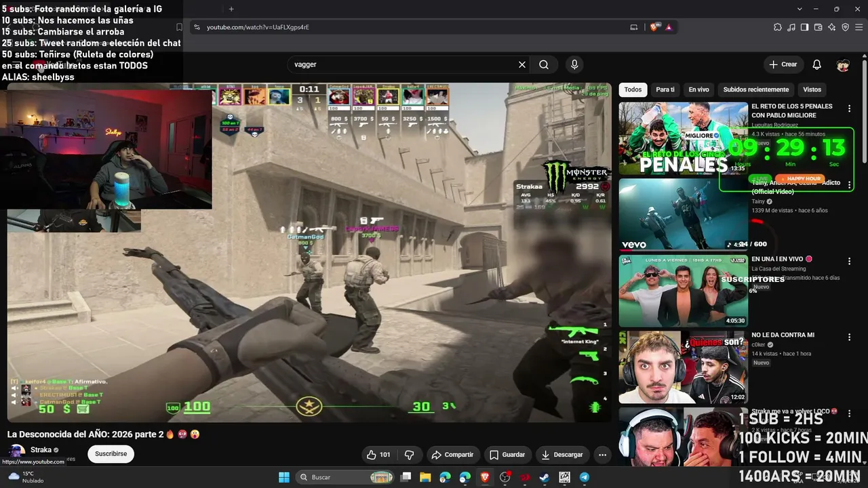Open File Explorer from the taskbar

coord(425,477)
